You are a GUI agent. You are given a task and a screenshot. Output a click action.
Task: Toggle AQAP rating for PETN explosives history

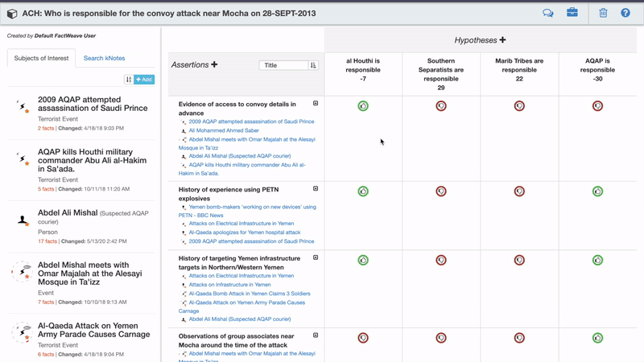597,191
